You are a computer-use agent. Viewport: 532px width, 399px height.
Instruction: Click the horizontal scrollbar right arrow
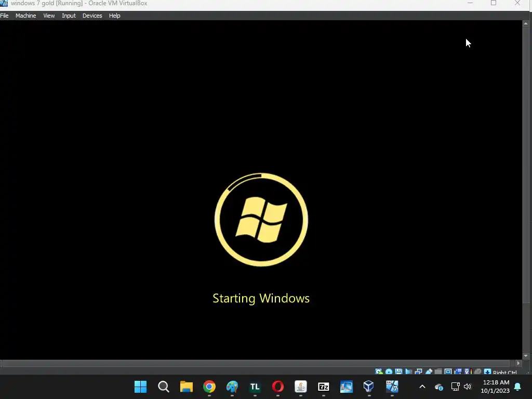pyautogui.click(x=518, y=363)
